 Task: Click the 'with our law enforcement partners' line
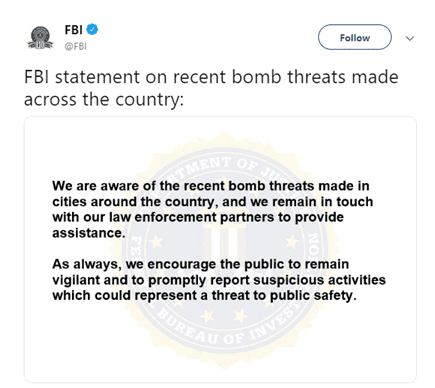point(198,217)
